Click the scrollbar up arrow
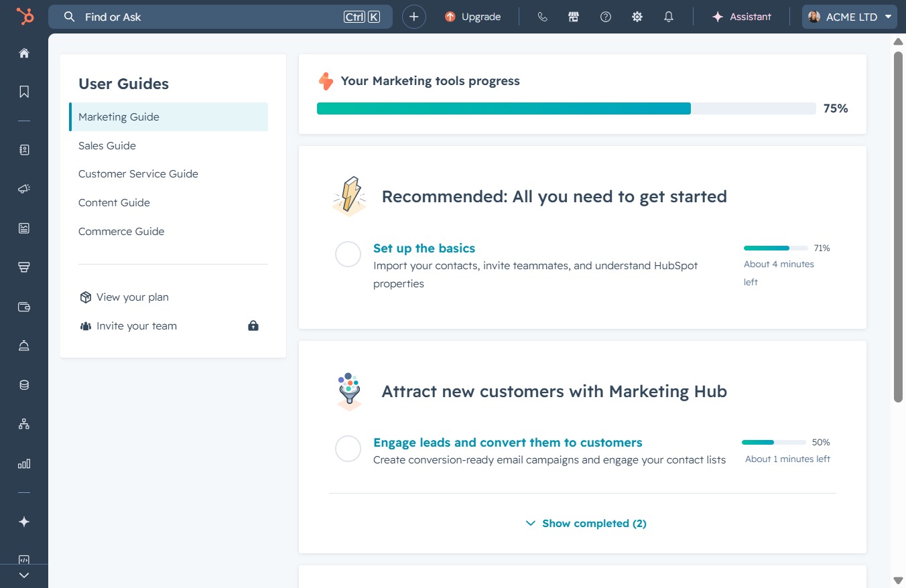Screen dimensions: 906x588 (899, 42)
